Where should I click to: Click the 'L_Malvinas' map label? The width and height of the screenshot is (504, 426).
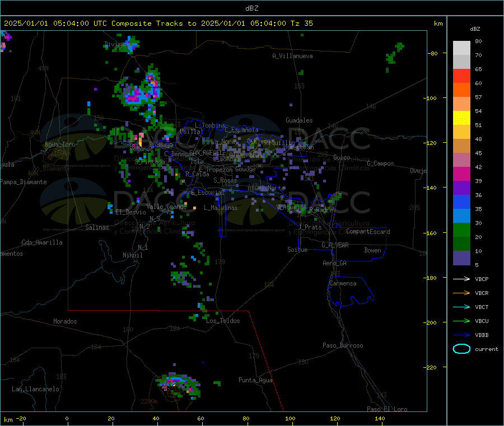(221, 208)
